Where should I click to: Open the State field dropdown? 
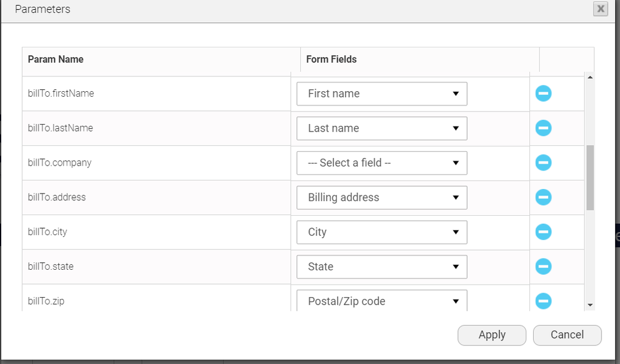[x=381, y=266]
